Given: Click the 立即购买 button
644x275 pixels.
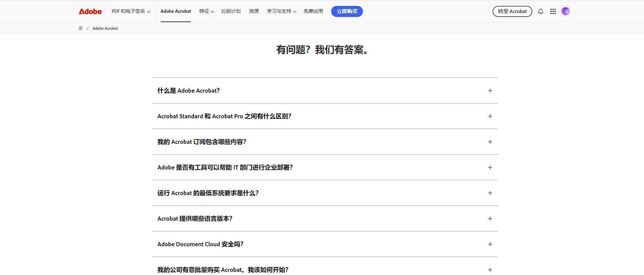Looking at the screenshot, I should (347, 11).
